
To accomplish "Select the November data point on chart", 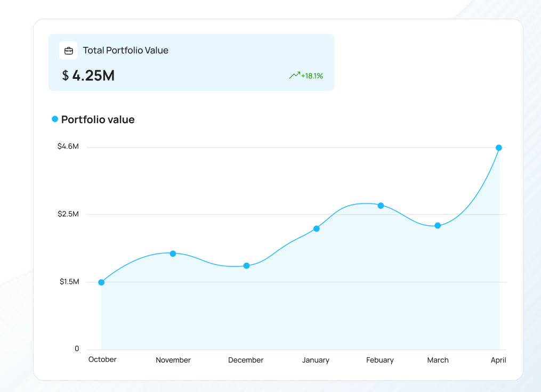I will 173,254.
